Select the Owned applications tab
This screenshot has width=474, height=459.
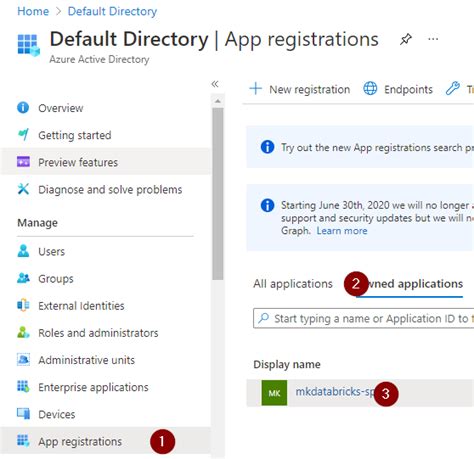409,284
